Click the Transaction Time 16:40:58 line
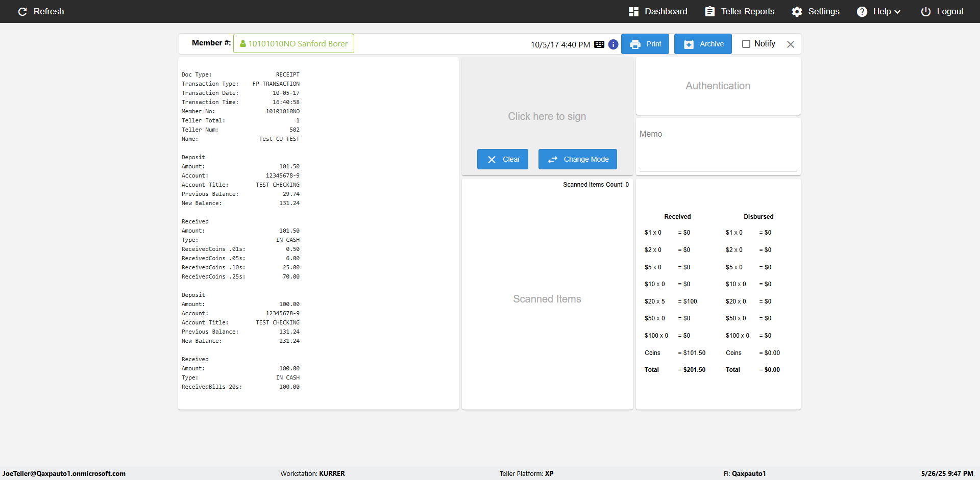Screen dimensions: 980x480 (240, 102)
